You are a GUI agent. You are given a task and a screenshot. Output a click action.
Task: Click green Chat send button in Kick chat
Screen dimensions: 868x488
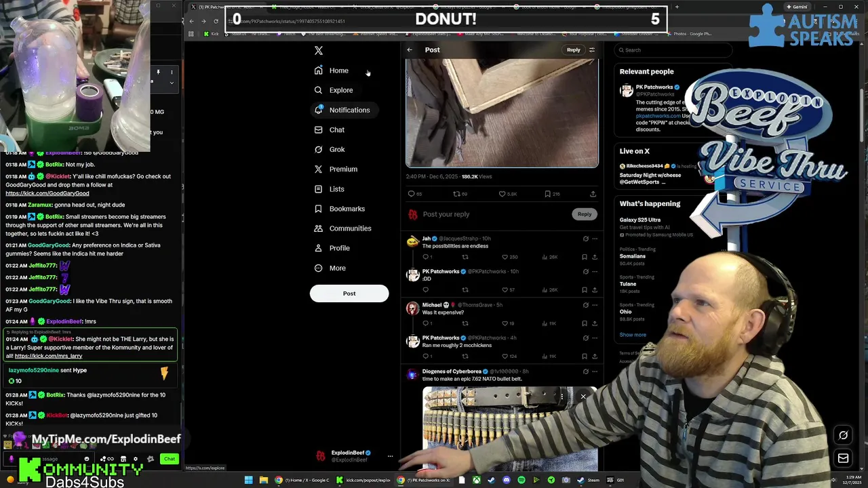(x=170, y=459)
